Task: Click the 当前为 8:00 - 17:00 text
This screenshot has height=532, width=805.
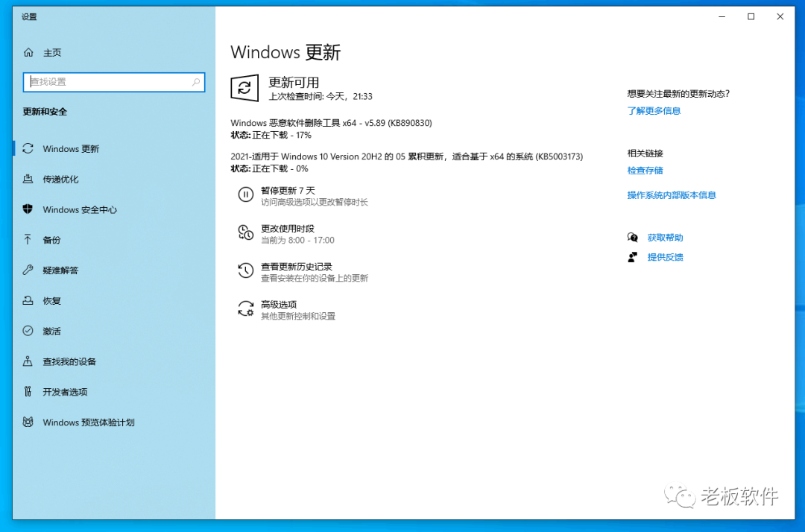Action: click(x=297, y=240)
